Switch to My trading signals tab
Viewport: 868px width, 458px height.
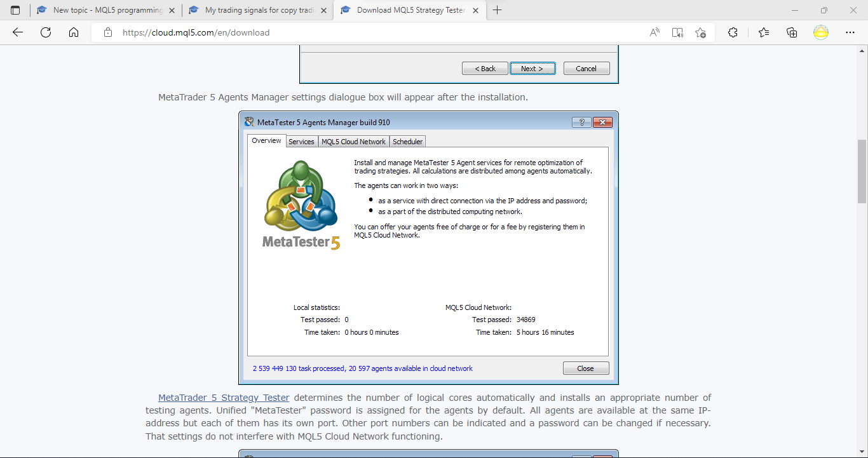pos(258,10)
